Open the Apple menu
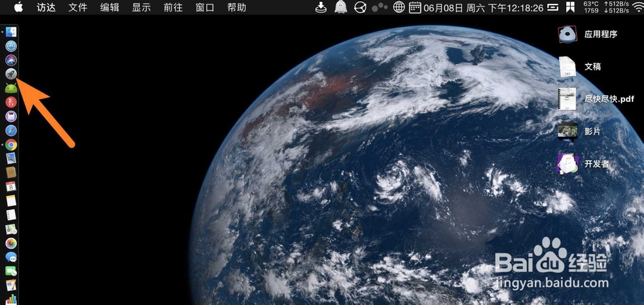The height and width of the screenshot is (305, 644). coord(19,7)
